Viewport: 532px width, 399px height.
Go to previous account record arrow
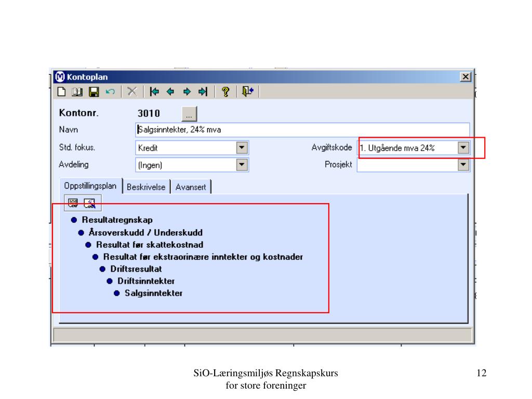[170, 92]
